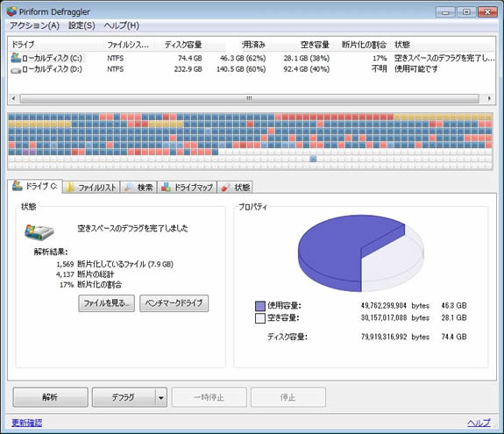
Task: Open the 設定(S) menu
Action: point(82,25)
